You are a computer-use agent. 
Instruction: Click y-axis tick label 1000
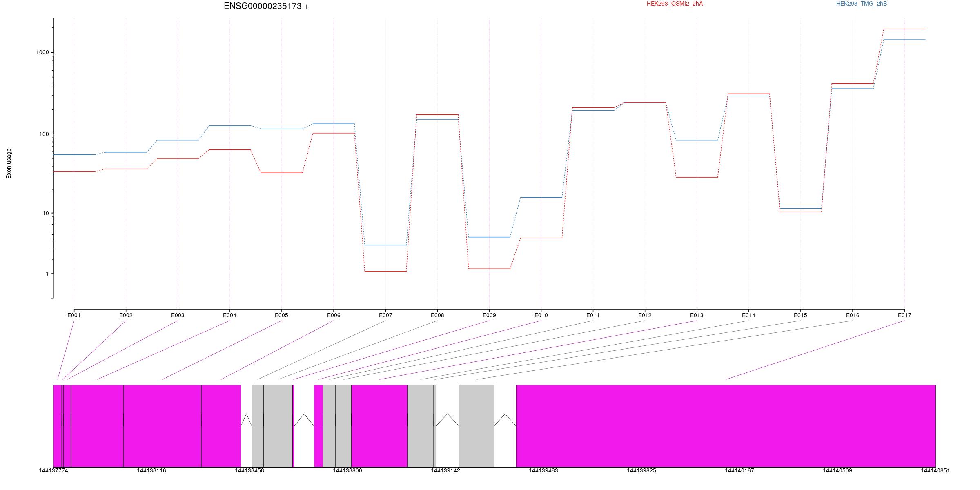click(x=42, y=52)
